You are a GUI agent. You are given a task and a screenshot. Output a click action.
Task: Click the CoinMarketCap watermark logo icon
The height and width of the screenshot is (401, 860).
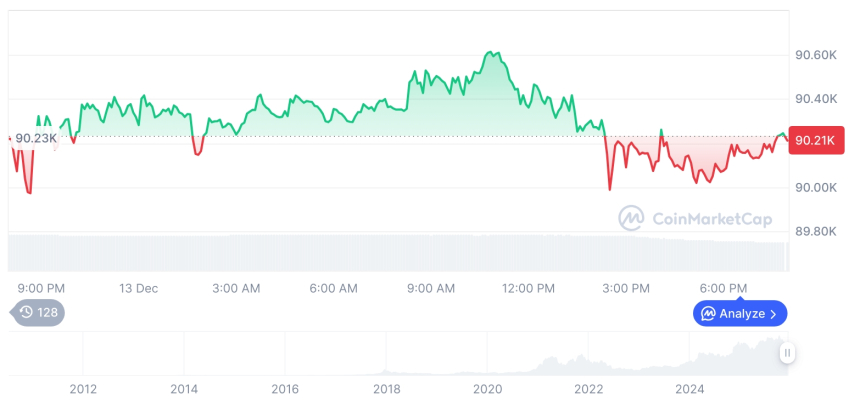click(x=631, y=217)
